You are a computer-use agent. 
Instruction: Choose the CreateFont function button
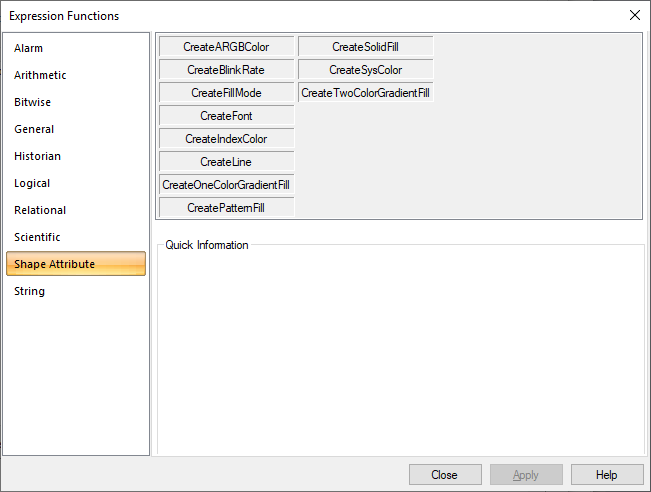[226, 116]
